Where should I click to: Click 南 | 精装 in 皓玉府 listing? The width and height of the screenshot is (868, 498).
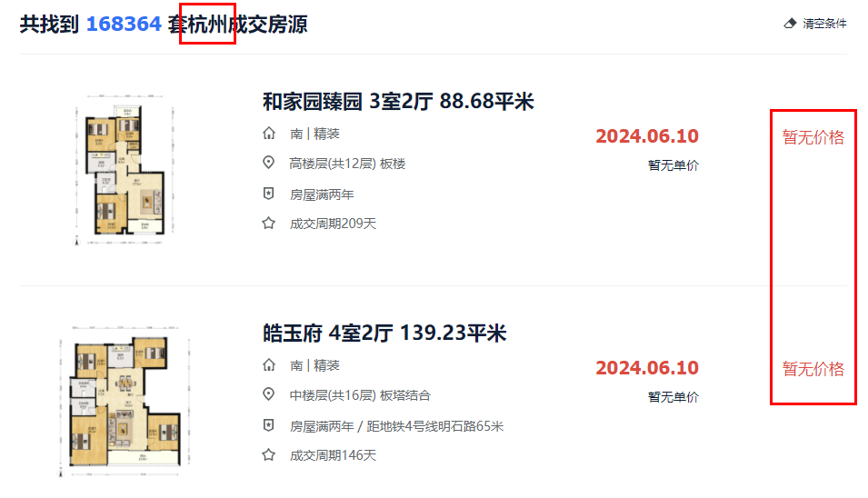click(315, 365)
